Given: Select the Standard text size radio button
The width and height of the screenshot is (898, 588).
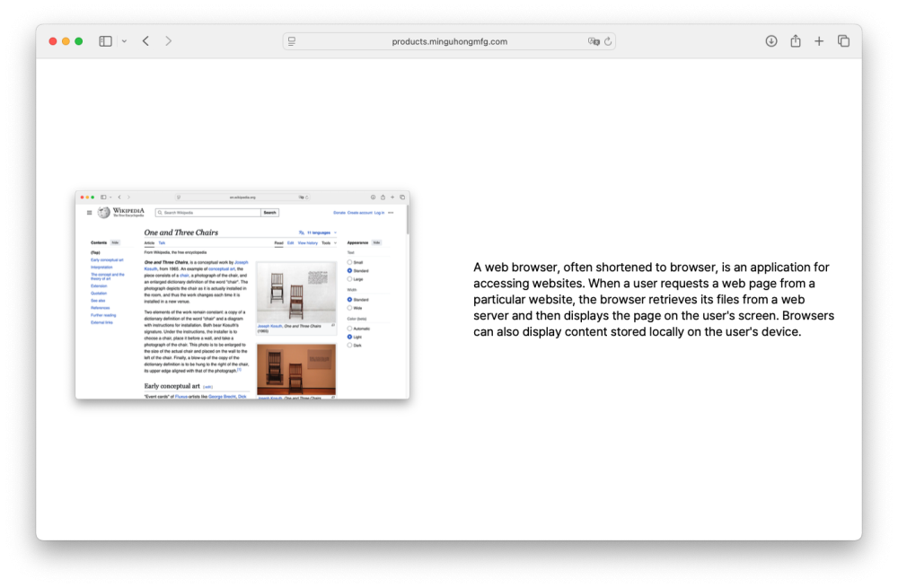Looking at the screenshot, I should click(x=349, y=270).
